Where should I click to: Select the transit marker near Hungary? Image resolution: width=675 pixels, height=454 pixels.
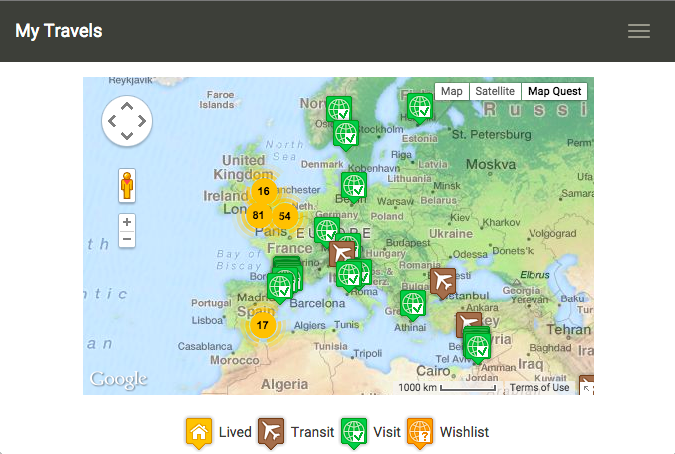tap(342, 252)
